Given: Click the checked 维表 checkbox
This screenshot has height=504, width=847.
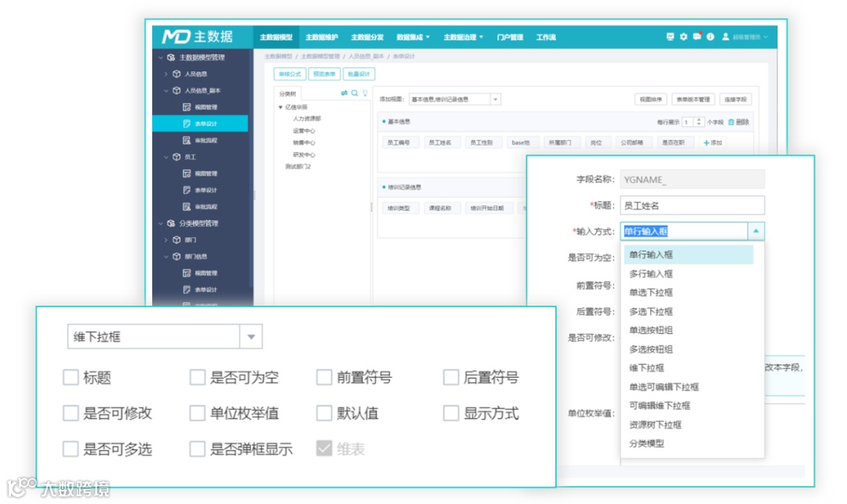Looking at the screenshot, I should pyautogui.click(x=324, y=448).
